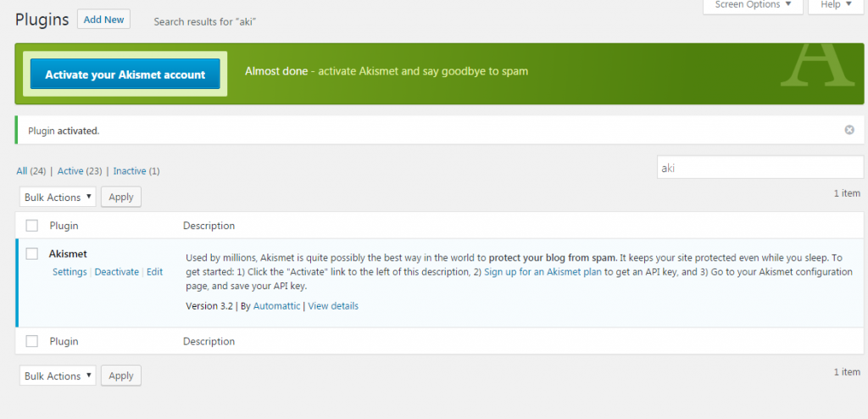Open 'Sign up for an Akismet plan' link

pos(542,272)
